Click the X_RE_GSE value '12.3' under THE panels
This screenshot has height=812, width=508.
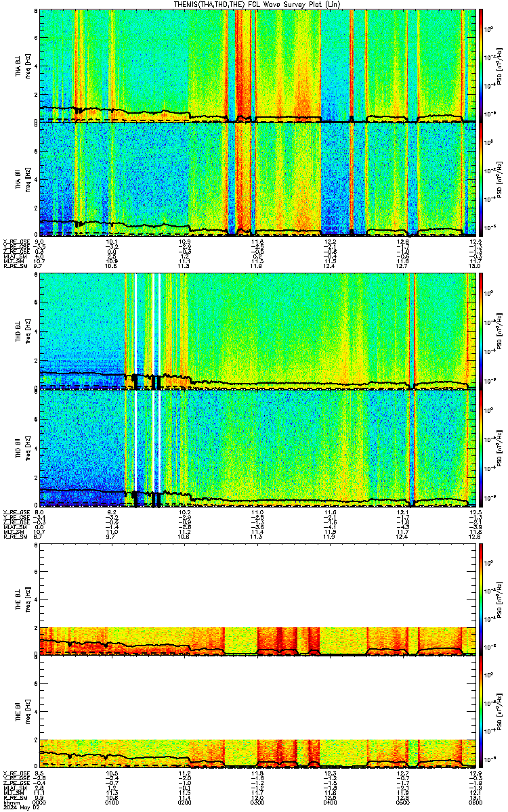[330, 773]
